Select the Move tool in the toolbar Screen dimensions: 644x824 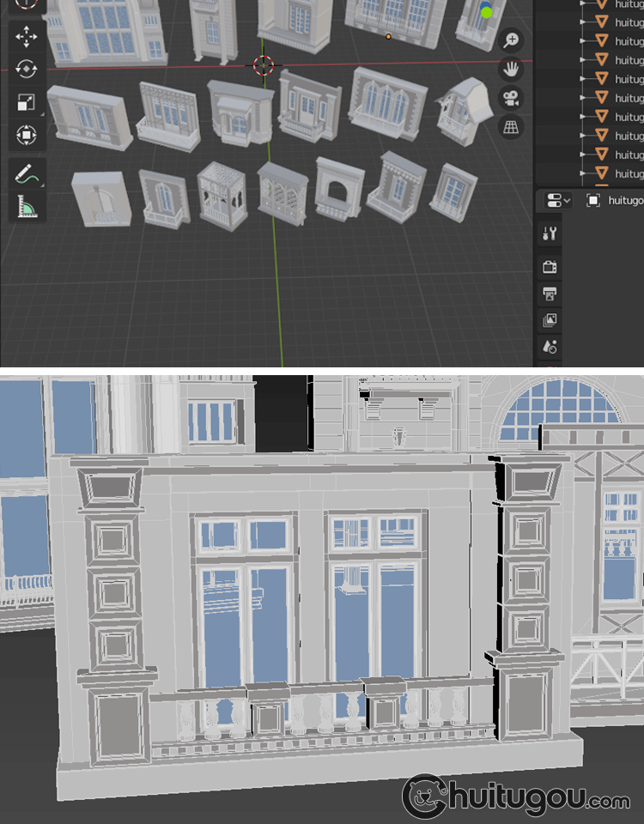pyautogui.click(x=26, y=36)
